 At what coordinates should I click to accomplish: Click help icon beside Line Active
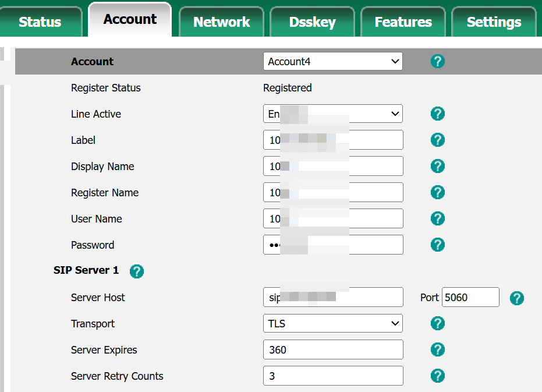[x=437, y=114]
